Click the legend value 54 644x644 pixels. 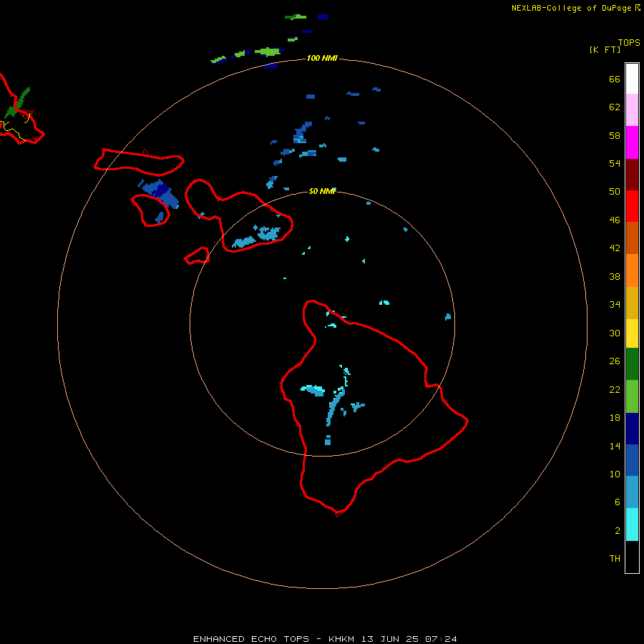(x=615, y=163)
